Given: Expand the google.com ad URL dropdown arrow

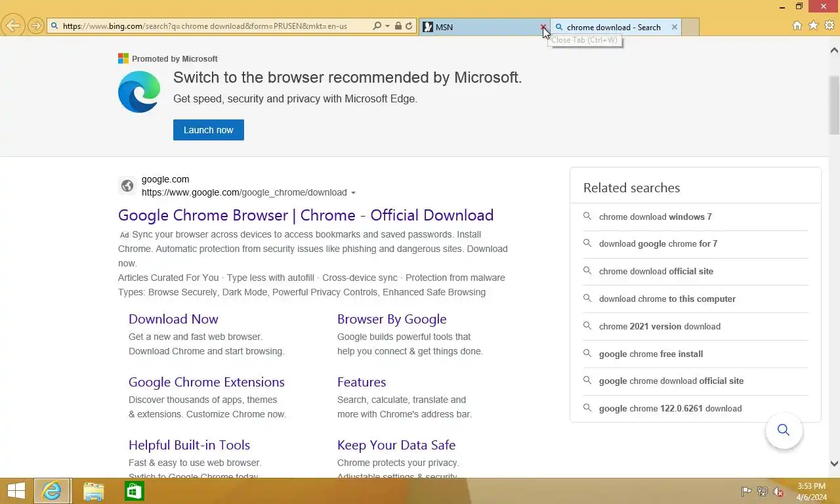Looking at the screenshot, I should (x=353, y=193).
